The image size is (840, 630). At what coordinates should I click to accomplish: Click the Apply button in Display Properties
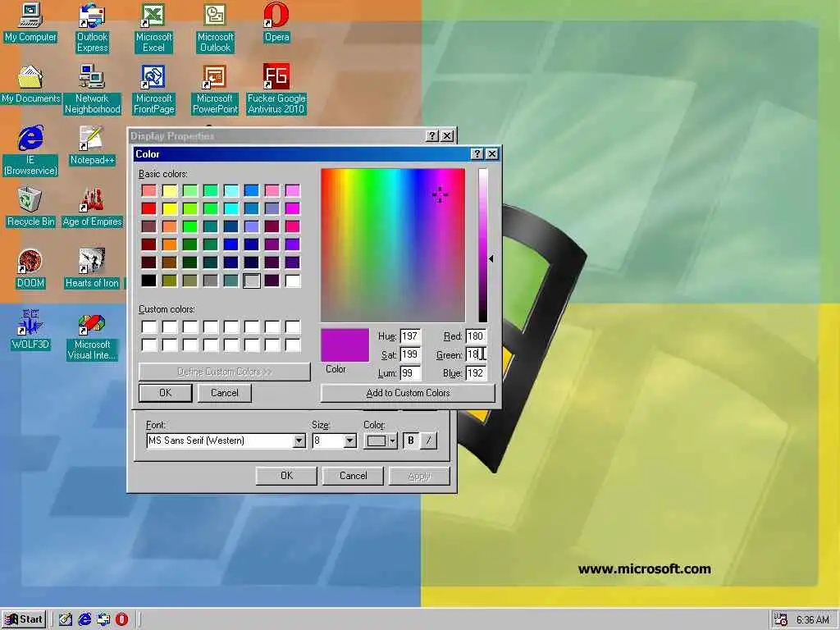pos(419,476)
